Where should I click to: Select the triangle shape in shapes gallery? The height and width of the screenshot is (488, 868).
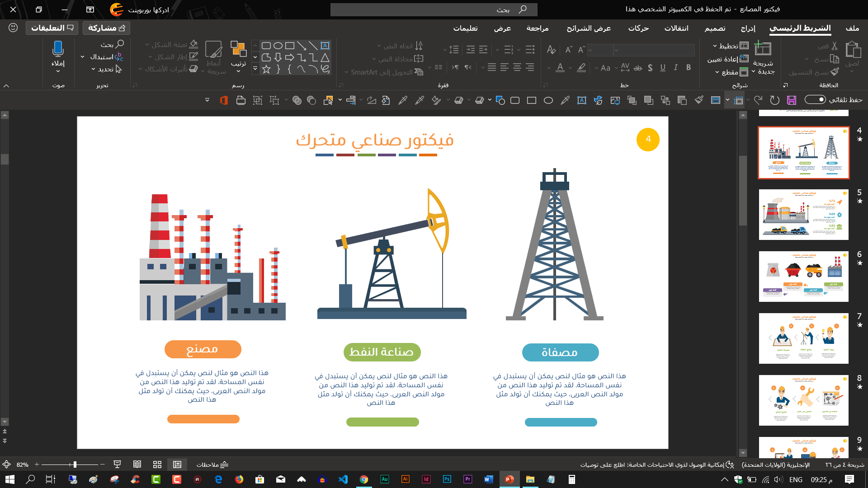click(325, 57)
